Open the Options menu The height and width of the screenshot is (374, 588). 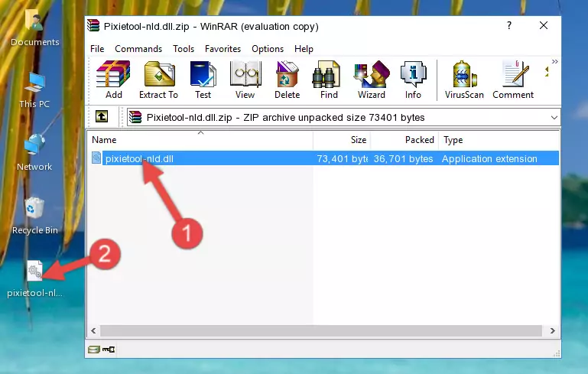(268, 49)
